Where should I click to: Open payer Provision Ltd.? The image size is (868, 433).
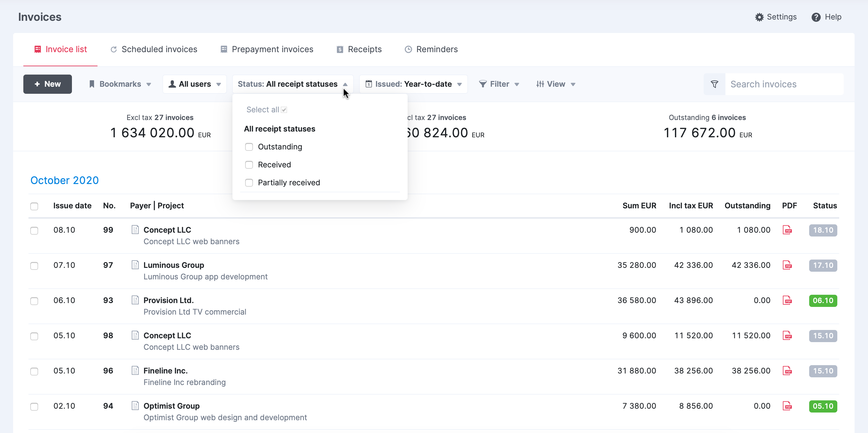(x=168, y=300)
